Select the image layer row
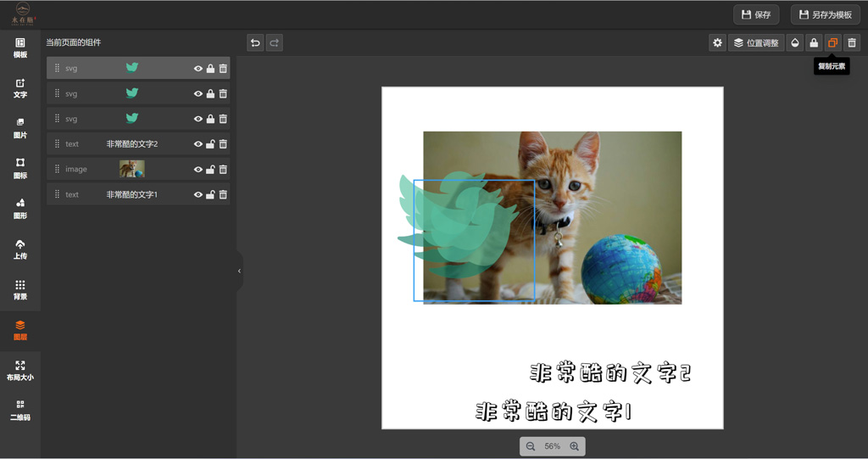Viewport: 868px width, 459px height. tap(138, 169)
